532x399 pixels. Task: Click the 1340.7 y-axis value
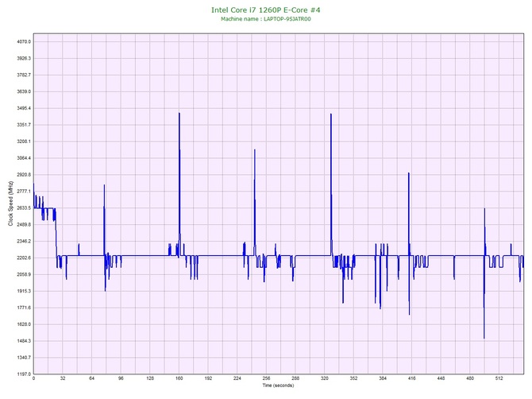point(24,358)
